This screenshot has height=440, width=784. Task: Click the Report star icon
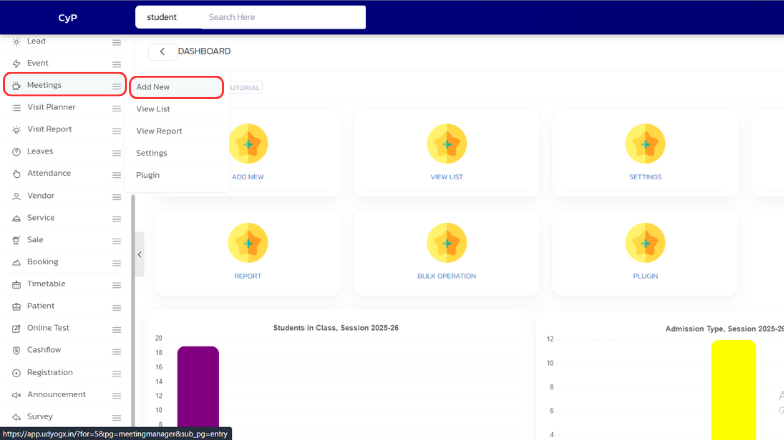tap(247, 243)
